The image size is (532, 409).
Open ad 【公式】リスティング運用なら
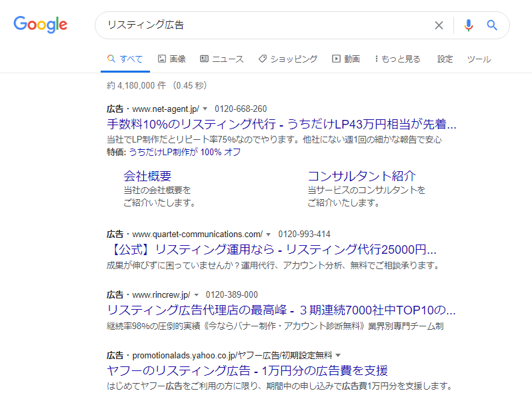[271, 250]
